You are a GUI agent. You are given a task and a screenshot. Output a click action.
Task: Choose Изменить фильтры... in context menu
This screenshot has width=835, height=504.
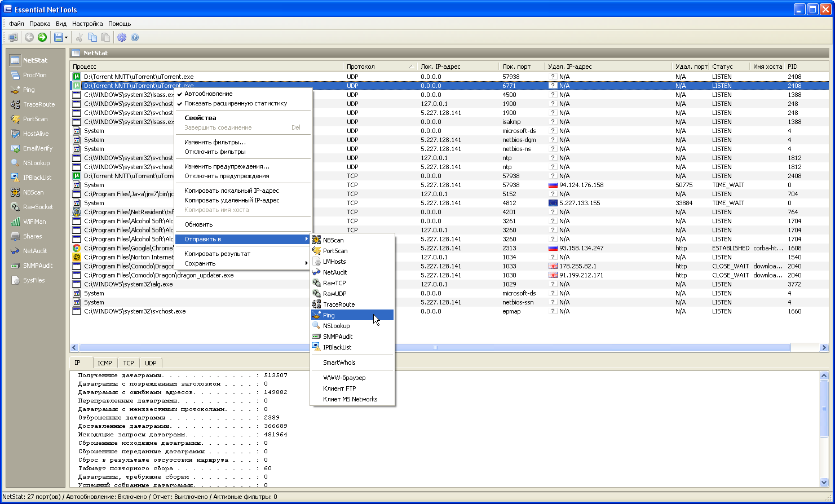coord(244,142)
